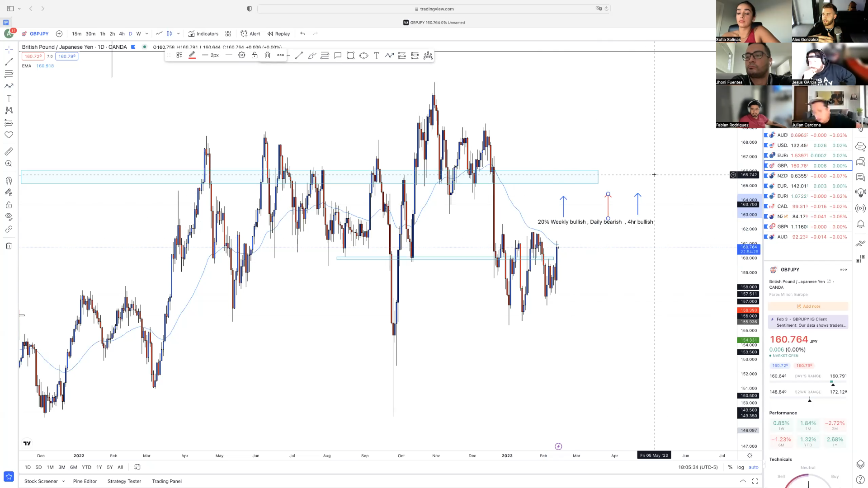Toggle lock on selected drawing
Viewport: 868px width, 488px height.
255,56
